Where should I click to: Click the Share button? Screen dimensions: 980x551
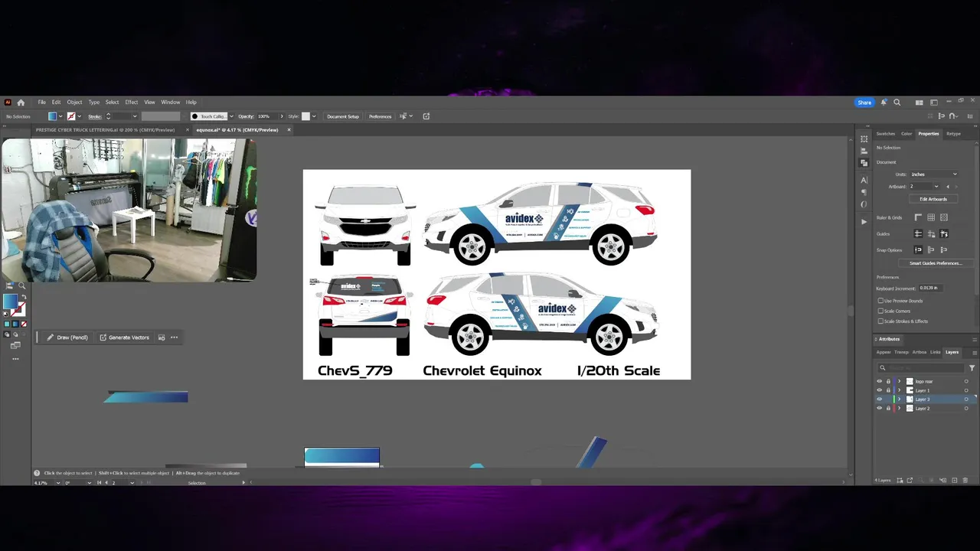point(864,103)
